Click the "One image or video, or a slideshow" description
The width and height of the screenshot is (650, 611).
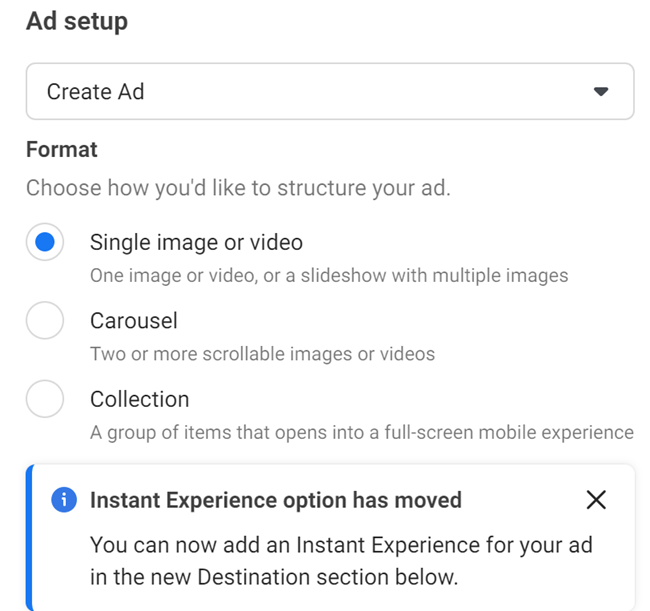click(x=329, y=275)
